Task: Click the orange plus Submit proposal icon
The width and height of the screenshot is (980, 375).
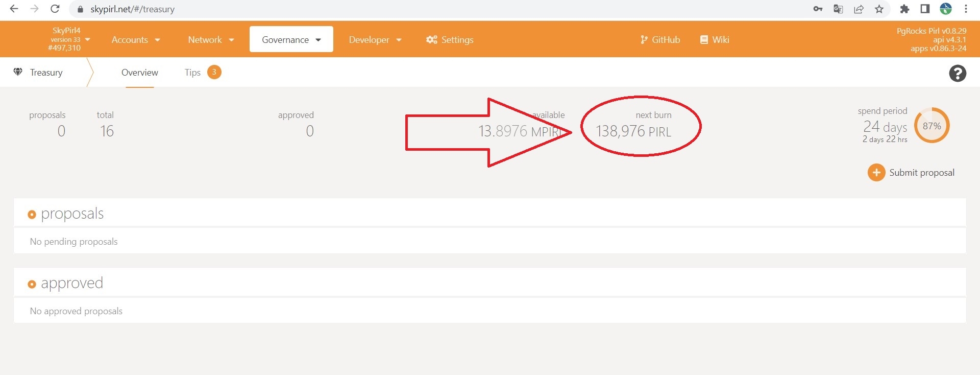Action: 876,173
